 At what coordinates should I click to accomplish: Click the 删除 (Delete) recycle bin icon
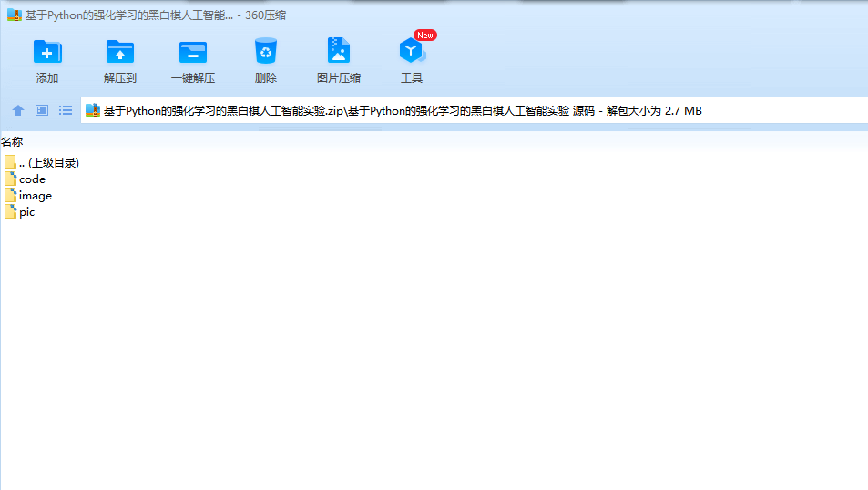[266, 52]
